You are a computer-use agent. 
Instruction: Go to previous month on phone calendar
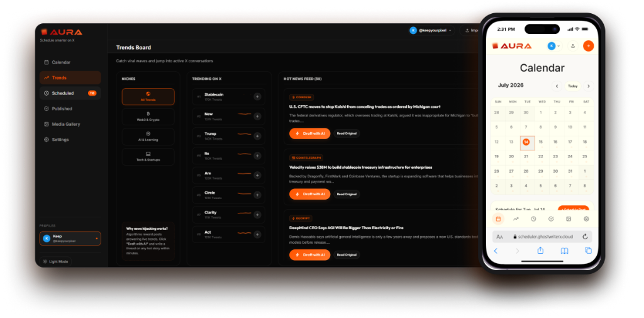(x=557, y=86)
